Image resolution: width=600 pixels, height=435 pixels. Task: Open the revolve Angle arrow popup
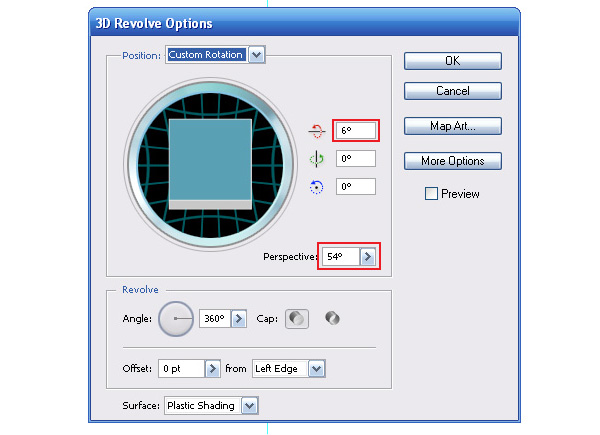239,318
